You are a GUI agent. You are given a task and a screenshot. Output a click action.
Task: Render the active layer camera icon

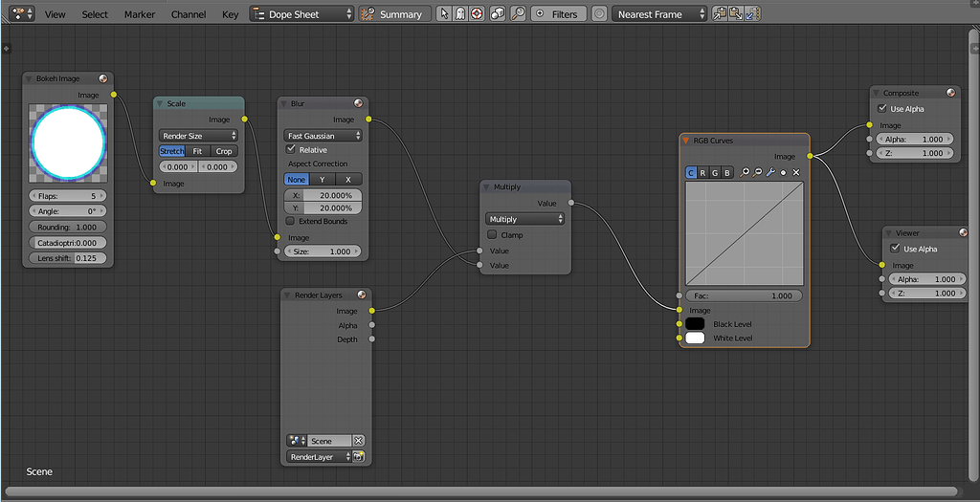(359, 456)
